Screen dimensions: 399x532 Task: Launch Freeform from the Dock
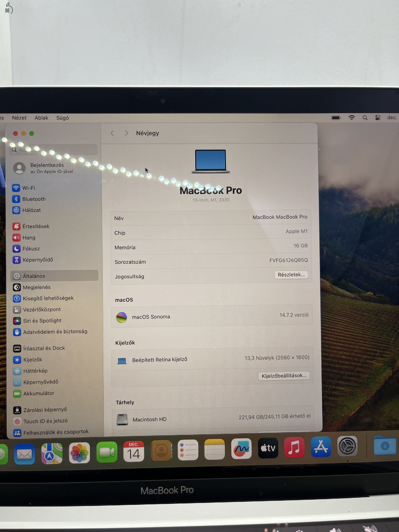(x=241, y=448)
